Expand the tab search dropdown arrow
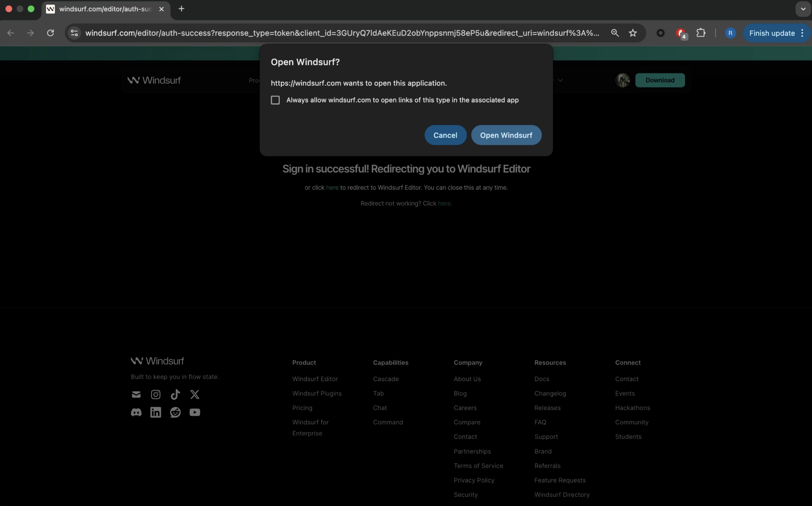The width and height of the screenshot is (812, 506). pyautogui.click(x=803, y=9)
